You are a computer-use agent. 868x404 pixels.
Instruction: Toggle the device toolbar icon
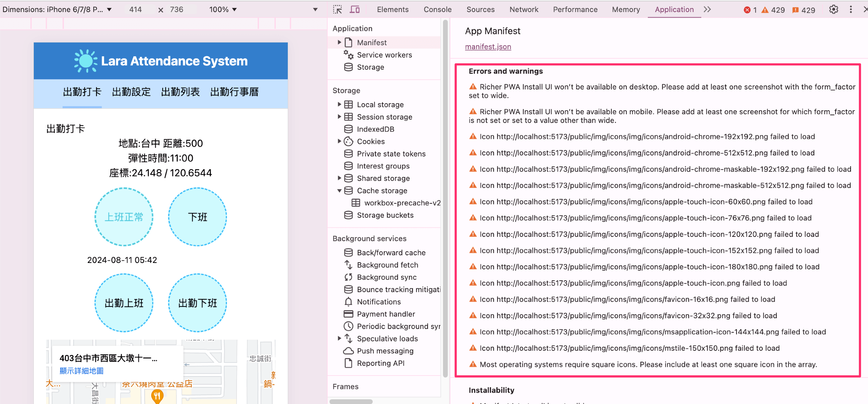click(x=354, y=9)
